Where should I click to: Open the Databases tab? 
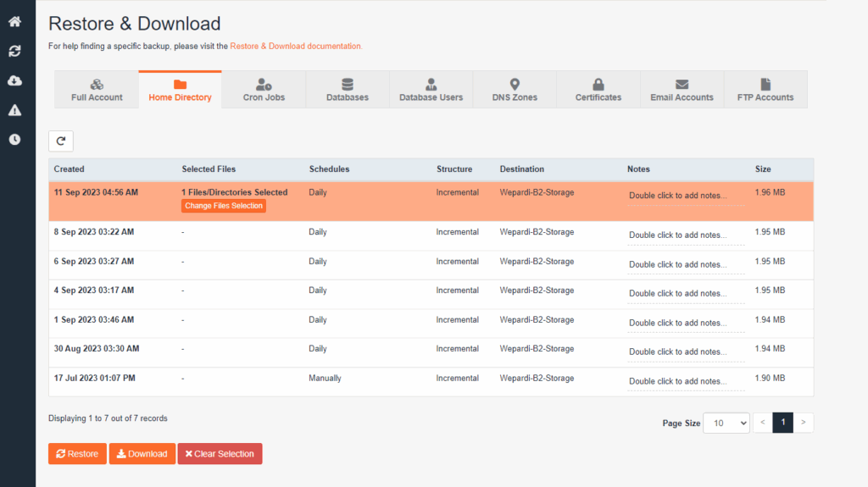[347, 90]
